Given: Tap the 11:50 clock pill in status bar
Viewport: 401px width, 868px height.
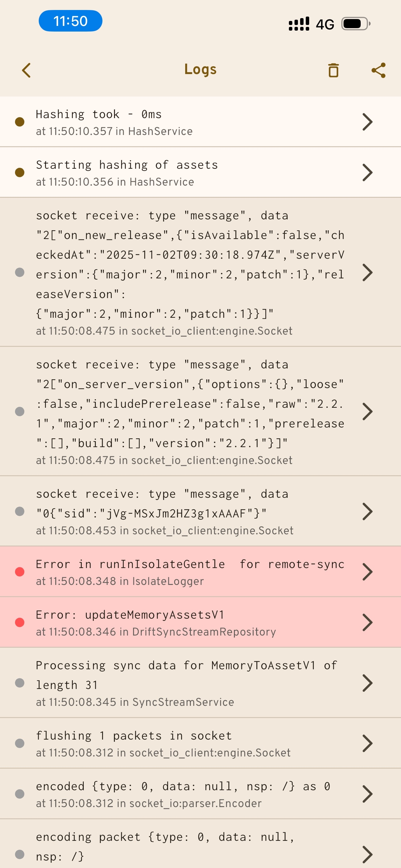Looking at the screenshot, I should pyautogui.click(x=70, y=21).
